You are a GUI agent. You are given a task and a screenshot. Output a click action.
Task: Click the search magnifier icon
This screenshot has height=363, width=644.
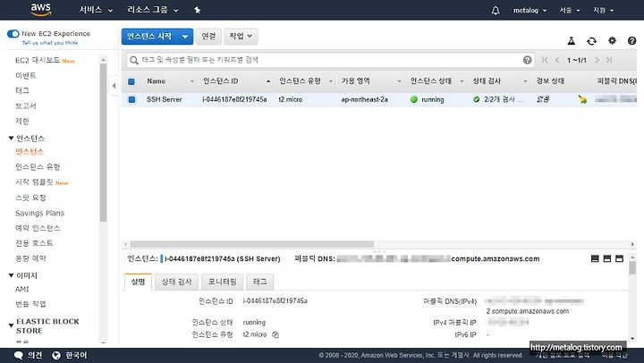(x=134, y=61)
